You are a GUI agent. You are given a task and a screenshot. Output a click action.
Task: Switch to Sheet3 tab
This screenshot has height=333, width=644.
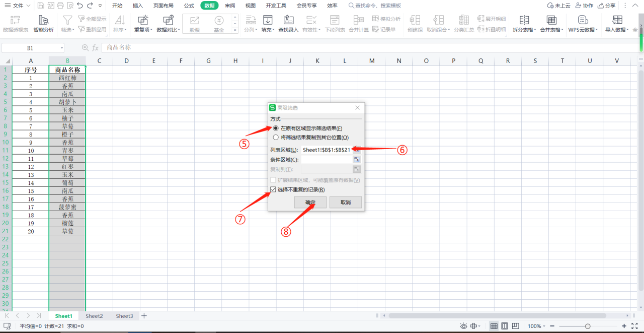point(124,316)
